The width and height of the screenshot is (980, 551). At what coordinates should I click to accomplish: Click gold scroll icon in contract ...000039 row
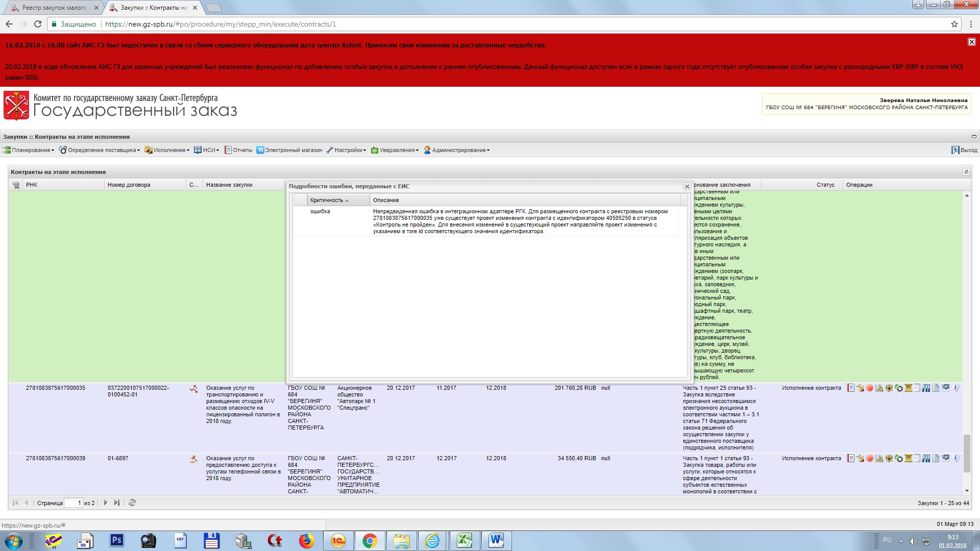tap(909, 458)
